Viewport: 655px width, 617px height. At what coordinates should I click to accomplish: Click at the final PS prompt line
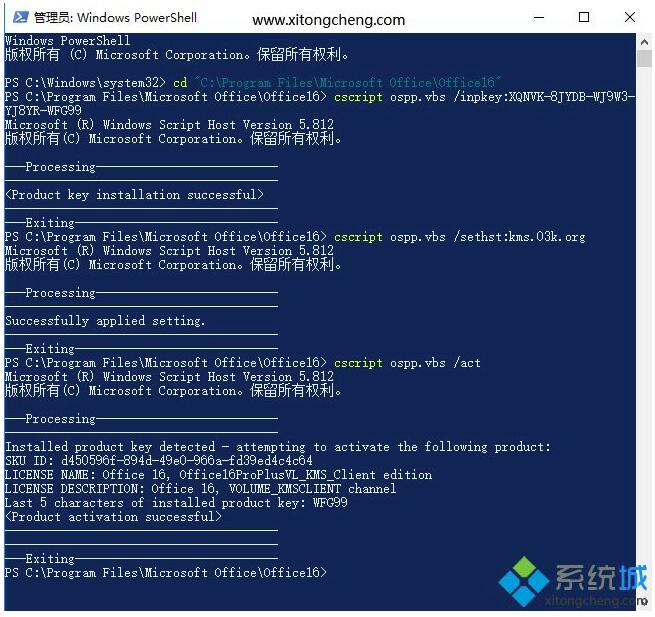point(165,572)
